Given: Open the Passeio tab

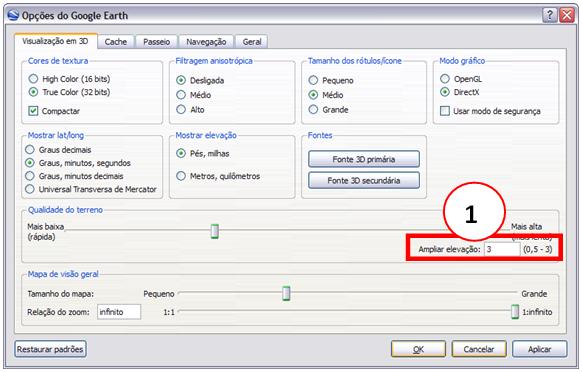Looking at the screenshot, I should click(157, 42).
